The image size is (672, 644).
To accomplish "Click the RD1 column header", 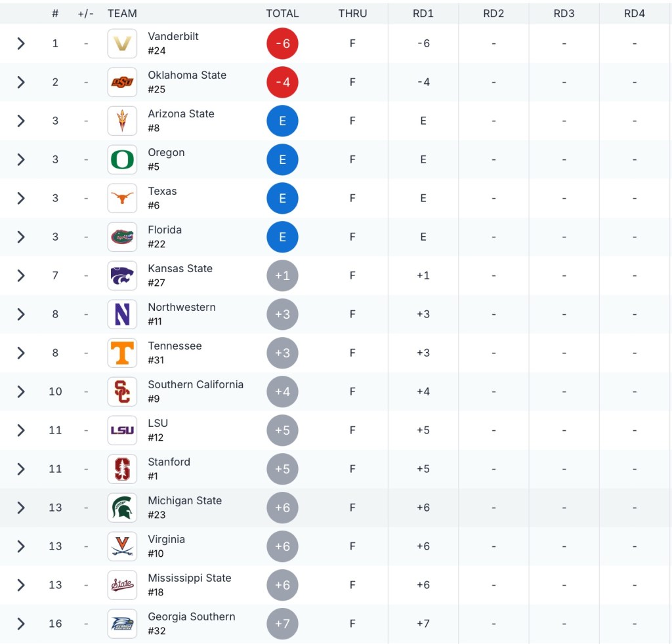I will pos(423,13).
